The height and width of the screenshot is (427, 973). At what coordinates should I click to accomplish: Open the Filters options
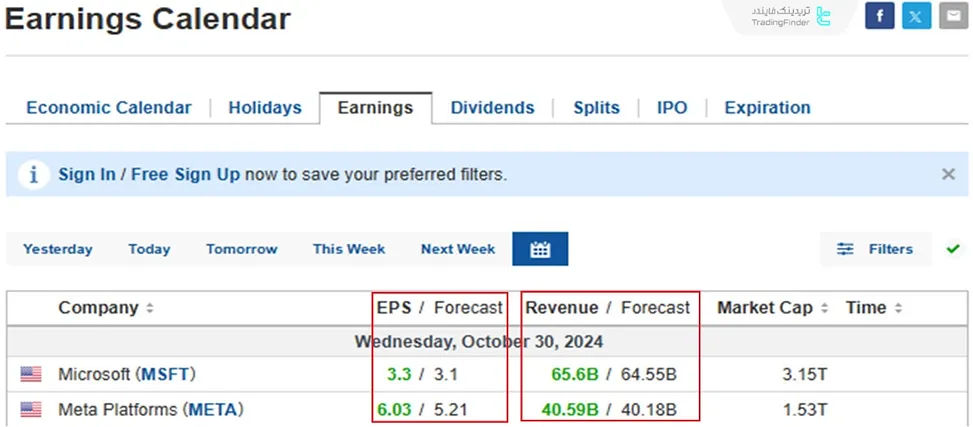pos(875,249)
